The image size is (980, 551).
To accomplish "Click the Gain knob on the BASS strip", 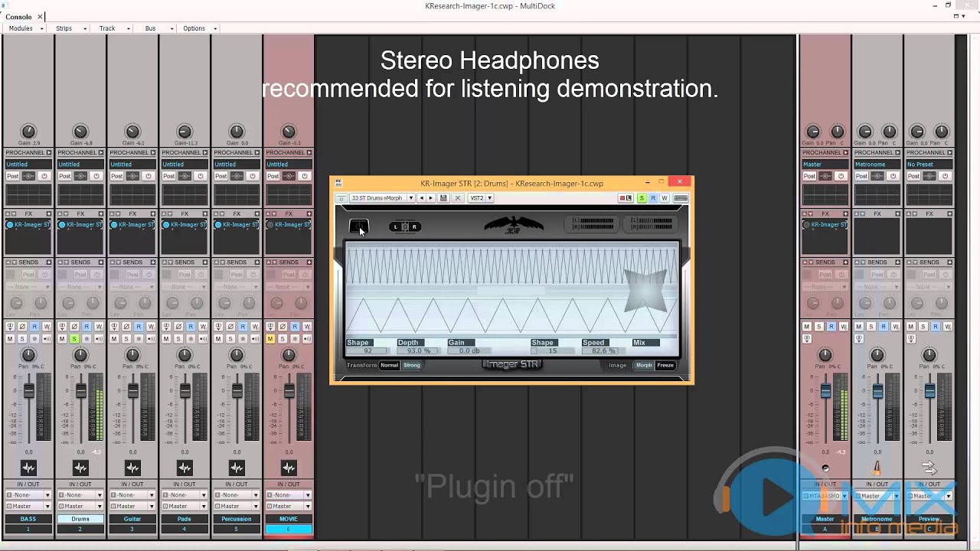I will pyautogui.click(x=28, y=132).
